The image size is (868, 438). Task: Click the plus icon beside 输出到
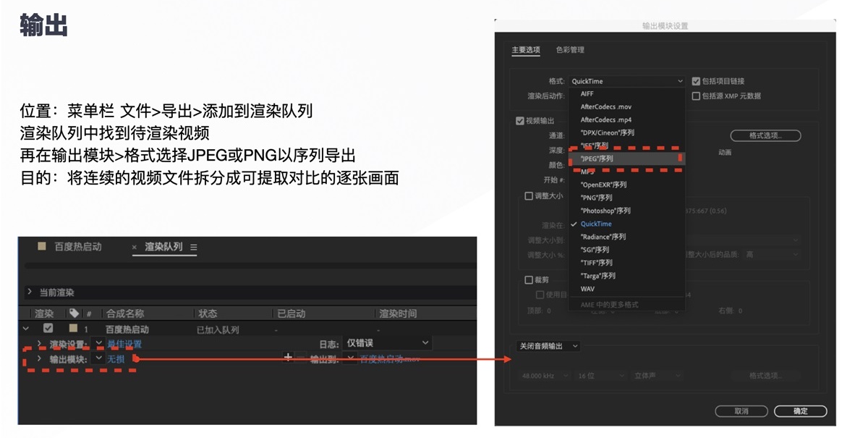[x=289, y=357]
